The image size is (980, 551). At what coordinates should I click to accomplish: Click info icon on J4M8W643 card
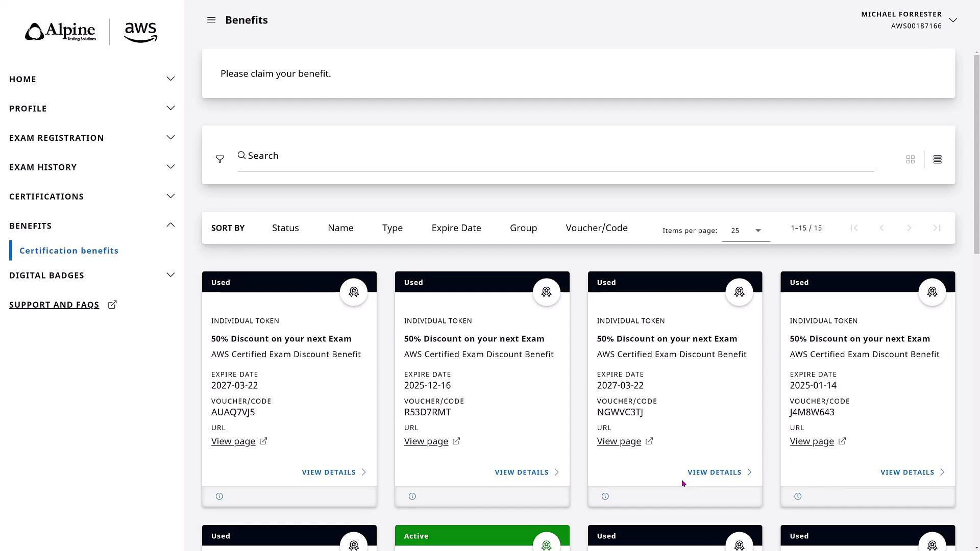click(798, 496)
